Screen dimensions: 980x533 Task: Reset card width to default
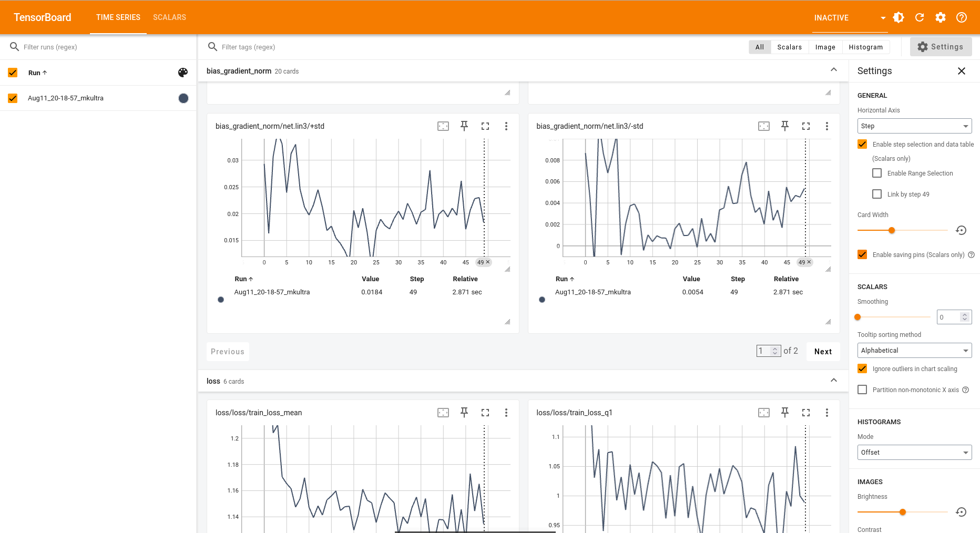pyautogui.click(x=961, y=230)
